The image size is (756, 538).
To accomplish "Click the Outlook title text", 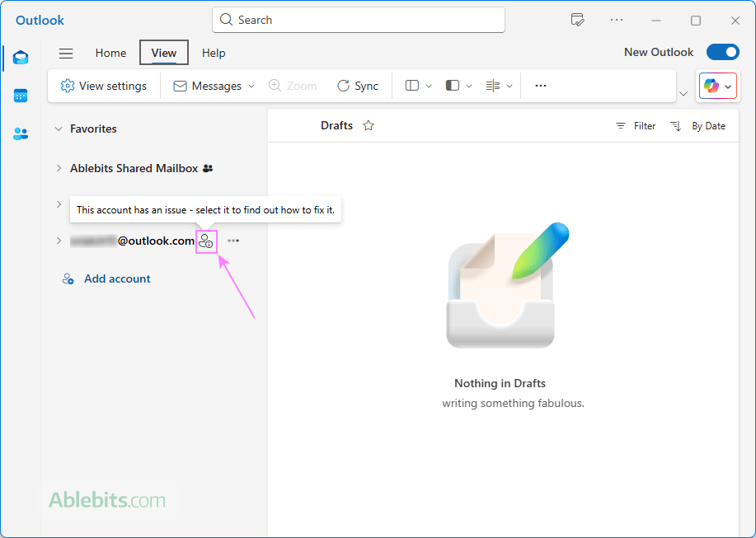I will 40,21.
